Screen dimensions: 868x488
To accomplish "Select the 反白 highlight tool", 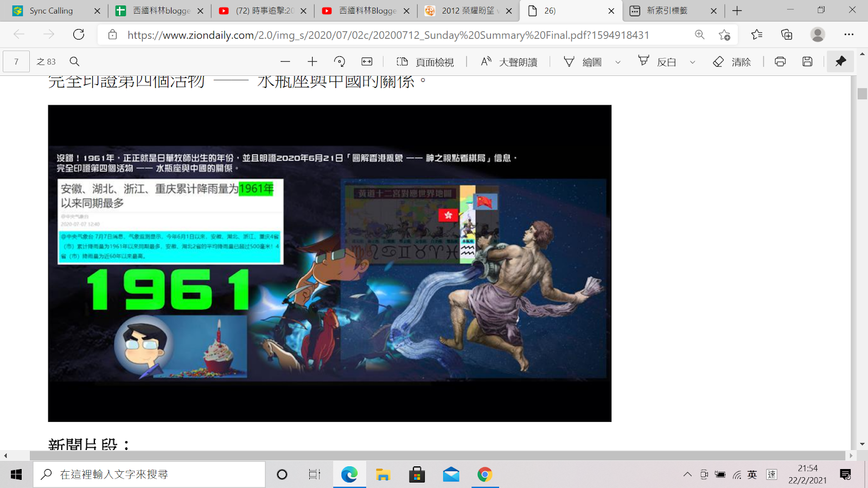I will click(657, 62).
